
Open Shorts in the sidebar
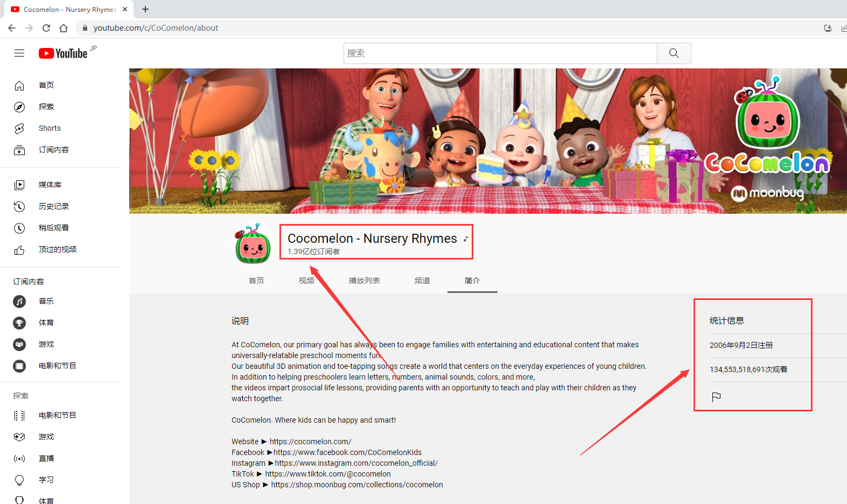coord(50,128)
